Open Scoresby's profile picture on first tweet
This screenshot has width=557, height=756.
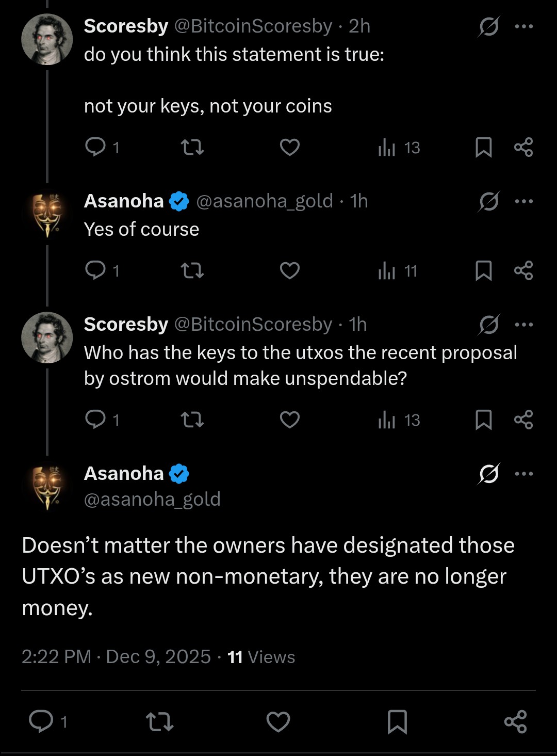[x=47, y=39]
